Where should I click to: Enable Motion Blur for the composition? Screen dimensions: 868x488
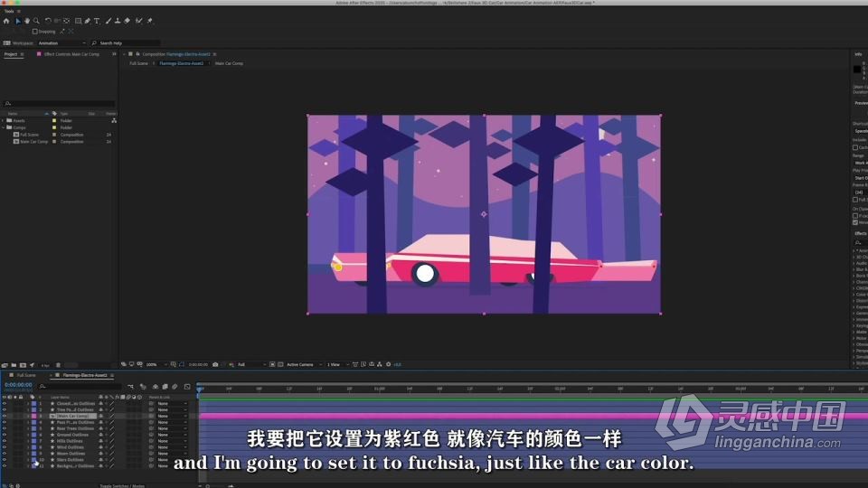coord(175,387)
